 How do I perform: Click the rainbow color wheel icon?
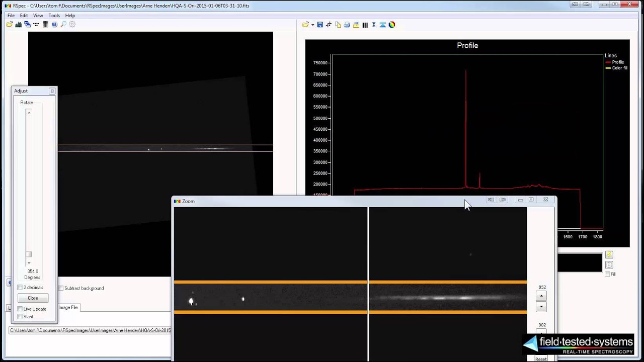coord(392,25)
